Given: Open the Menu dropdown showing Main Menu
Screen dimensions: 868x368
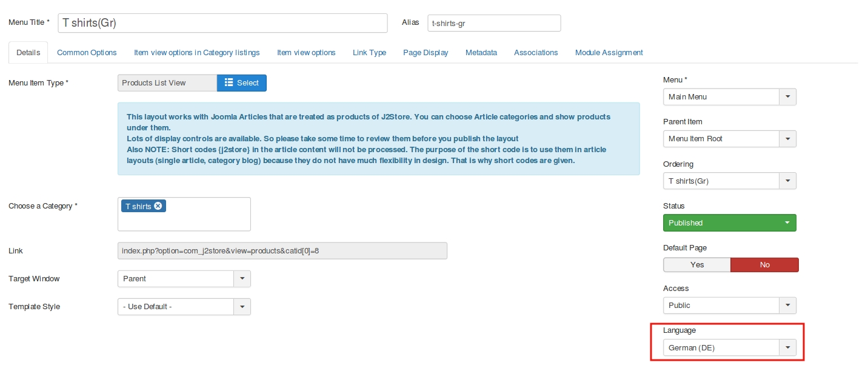Looking at the screenshot, I should (x=729, y=97).
